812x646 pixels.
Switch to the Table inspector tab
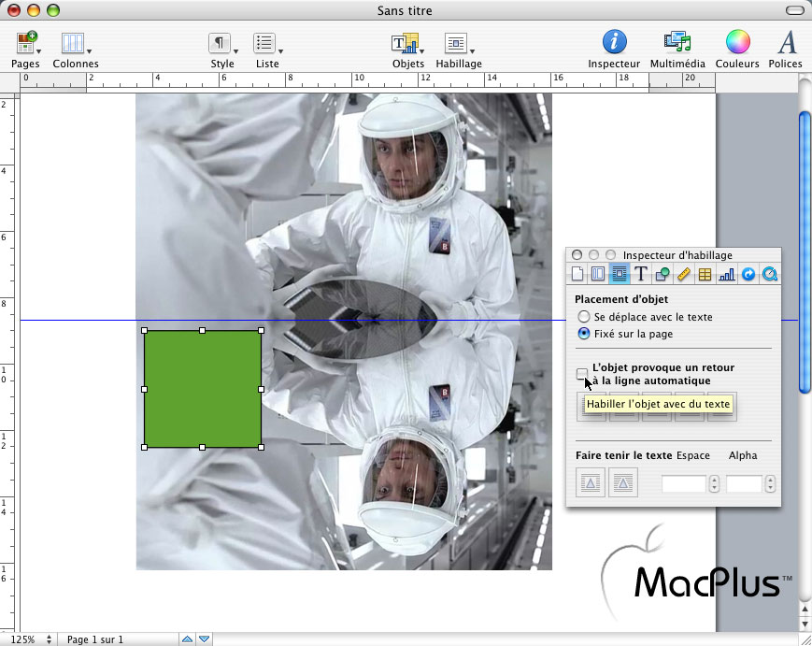tap(705, 274)
